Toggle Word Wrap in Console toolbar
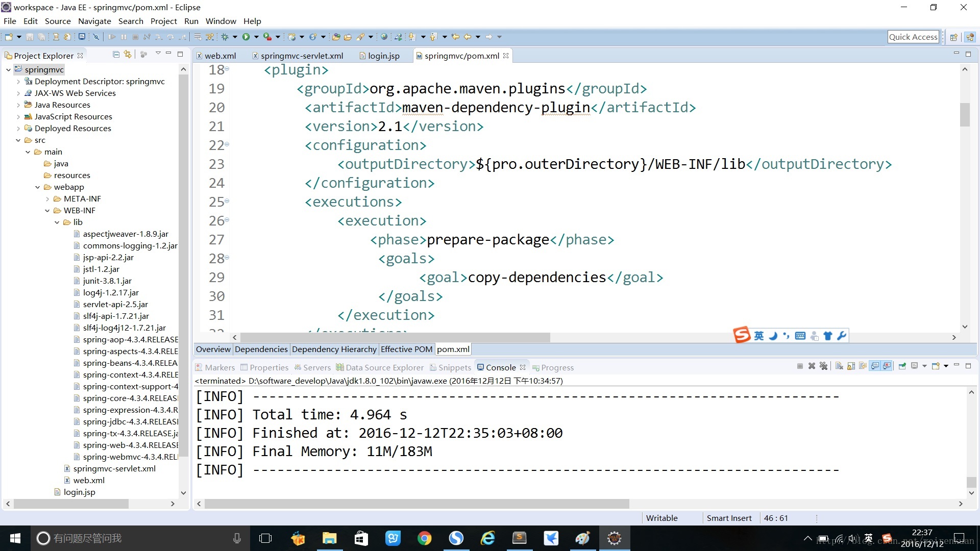Viewport: 980px width, 551px height. pos(863,366)
